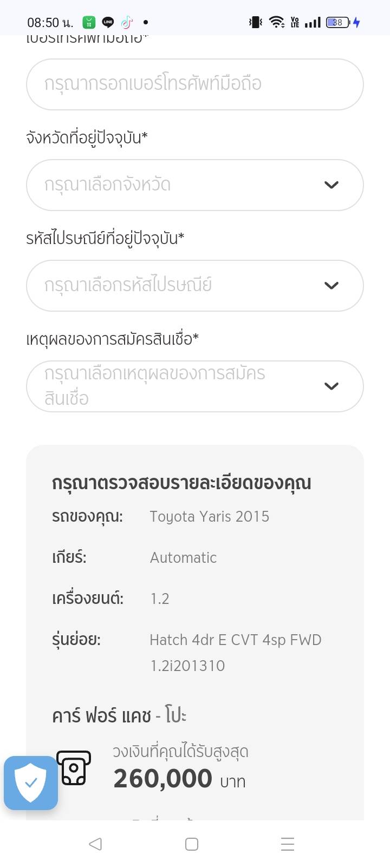Tap the TikTok notification icon
This screenshot has width=390, height=868.
click(x=127, y=22)
